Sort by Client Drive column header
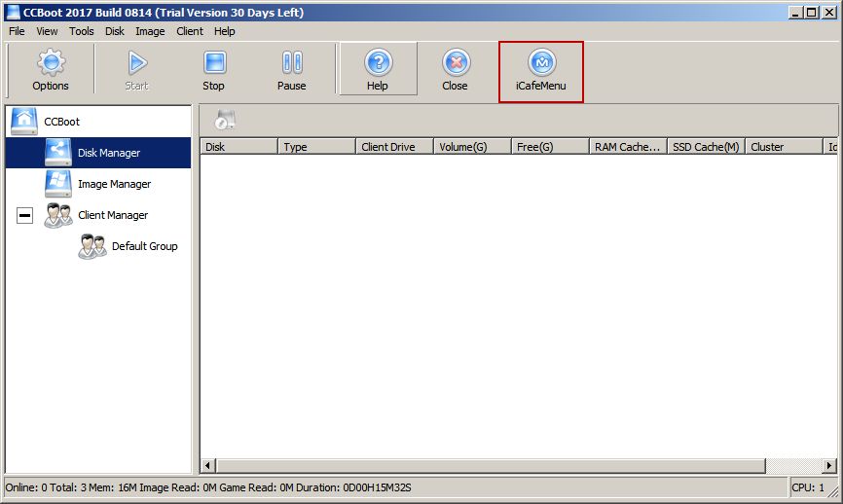This screenshot has width=843, height=504. click(x=394, y=147)
